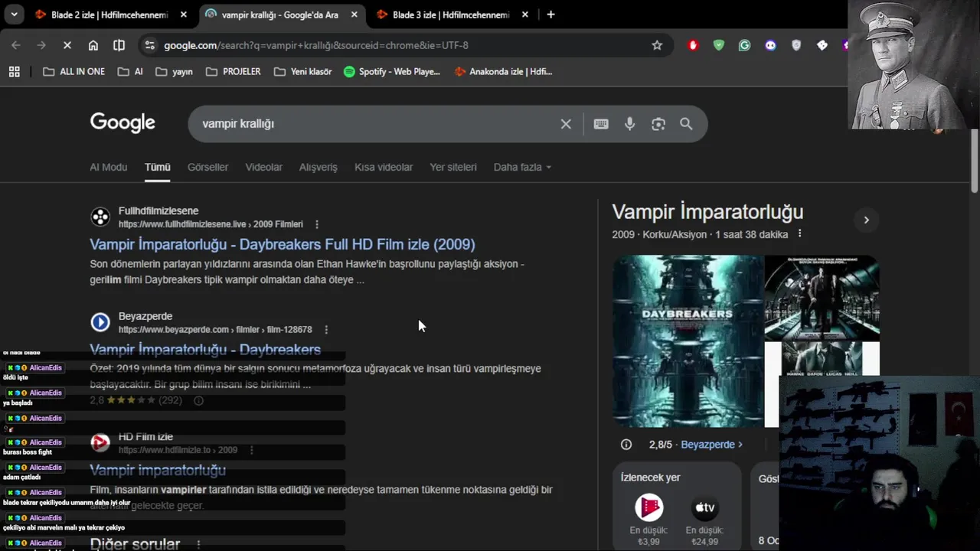
Task: Clear the search query with X
Action: coord(566,124)
